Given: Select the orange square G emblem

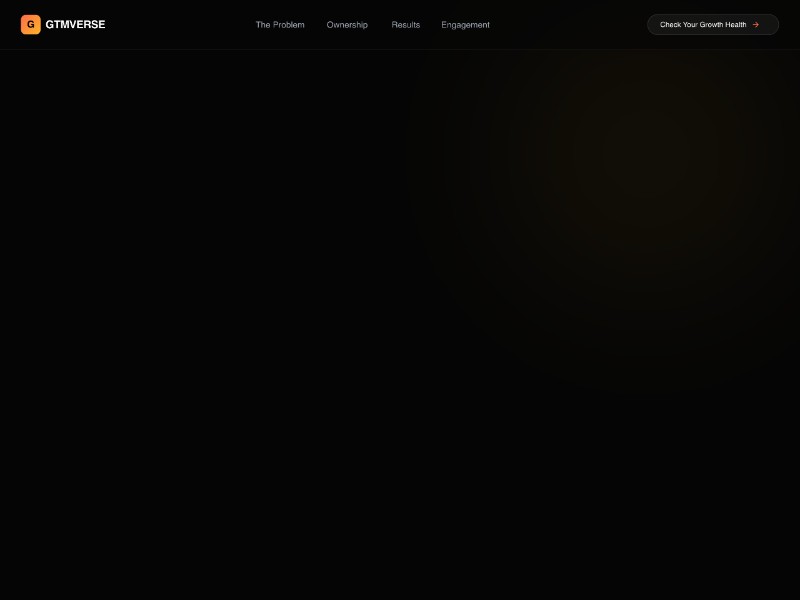Looking at the screenshot, I should pyautogui.click(x=31, y=24).
